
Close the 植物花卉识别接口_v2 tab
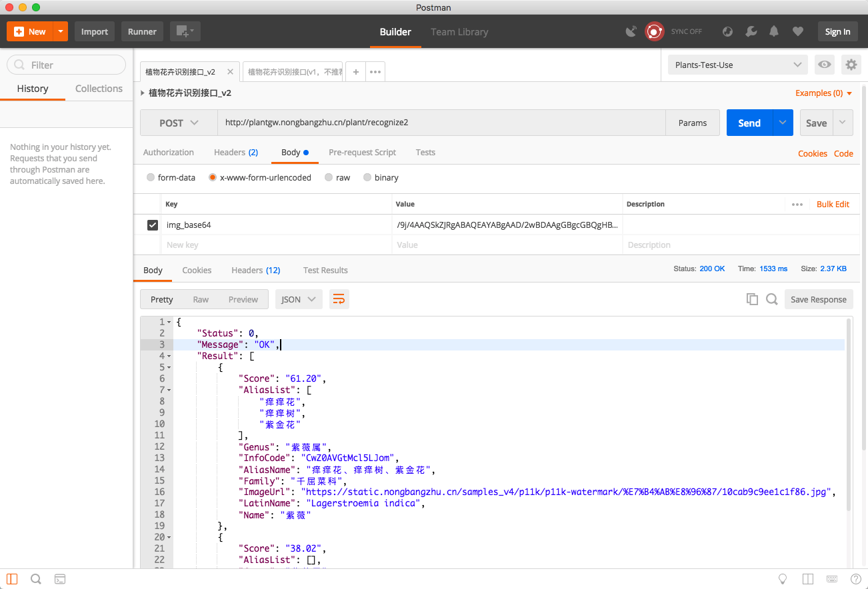231,72
